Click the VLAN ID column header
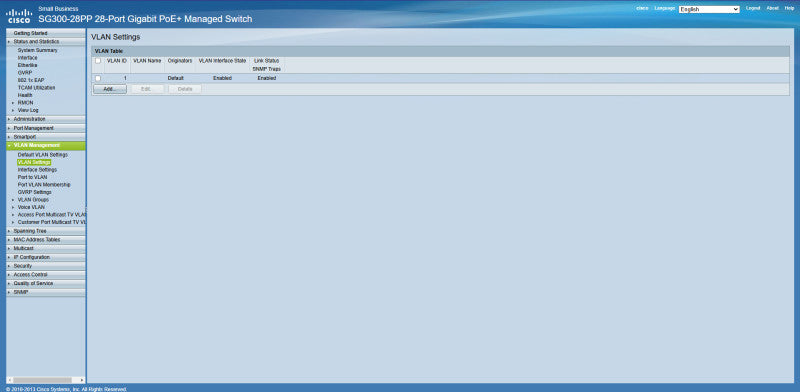This screenshot has height=392, width=800. (x=117, y=61)
